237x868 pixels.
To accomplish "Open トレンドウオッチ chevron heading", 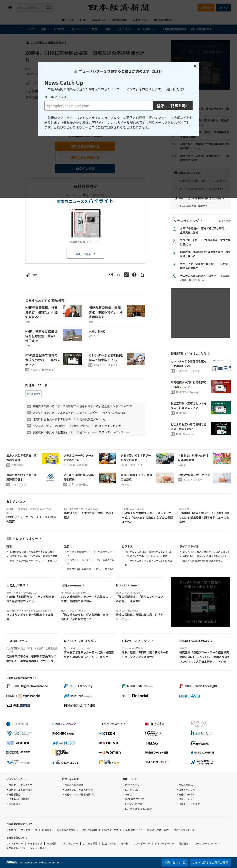I will click(27, 538).
